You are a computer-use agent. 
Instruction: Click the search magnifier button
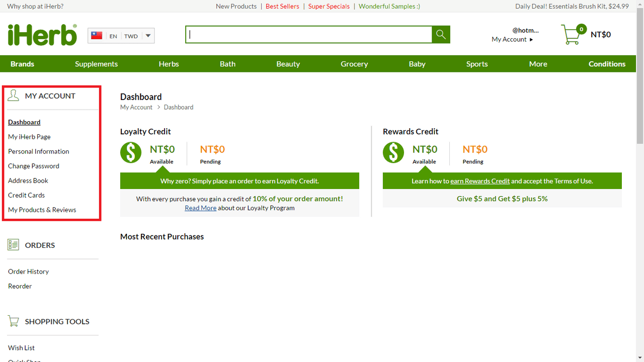tap(441, 34)
